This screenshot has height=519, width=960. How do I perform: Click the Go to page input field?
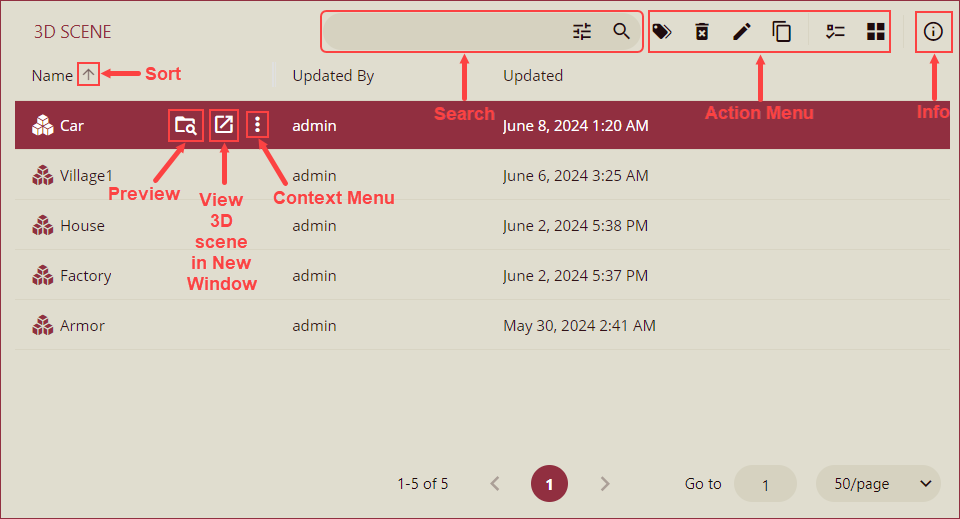[x=765, y=484]
